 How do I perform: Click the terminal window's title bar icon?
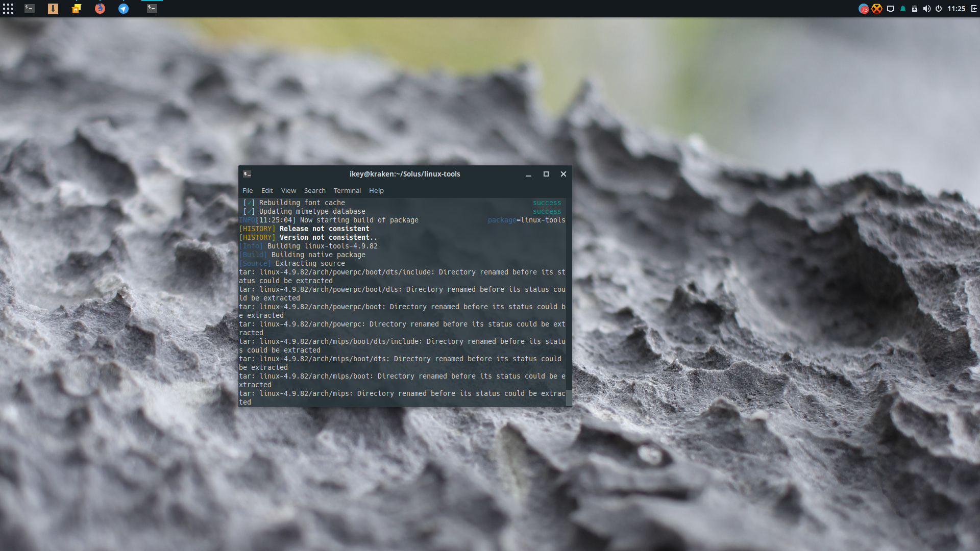pyautogui.click(x=247, y=174)
